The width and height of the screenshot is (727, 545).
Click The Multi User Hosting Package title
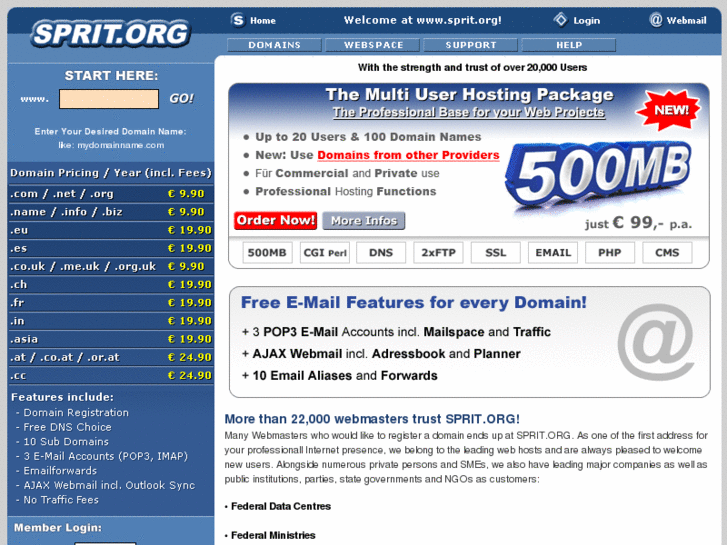[x=469, y=95]
